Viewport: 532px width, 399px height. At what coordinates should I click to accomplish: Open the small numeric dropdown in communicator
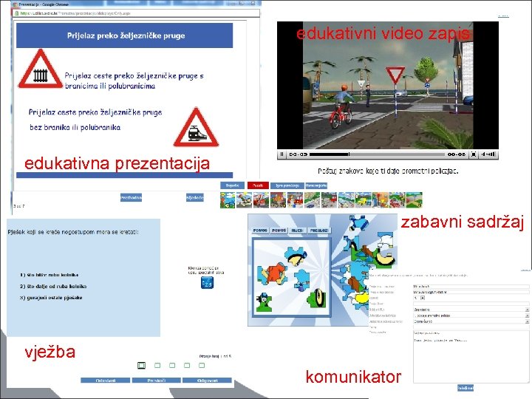tap(423, 298)
